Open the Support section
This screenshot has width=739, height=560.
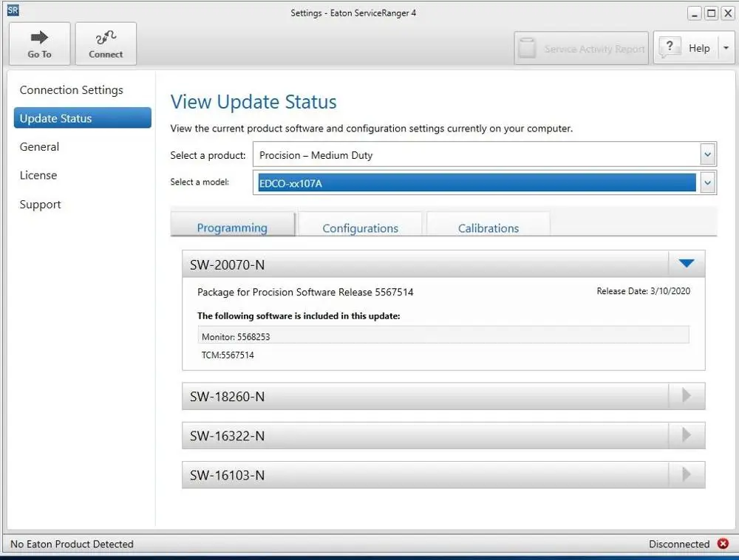[40, 205]
